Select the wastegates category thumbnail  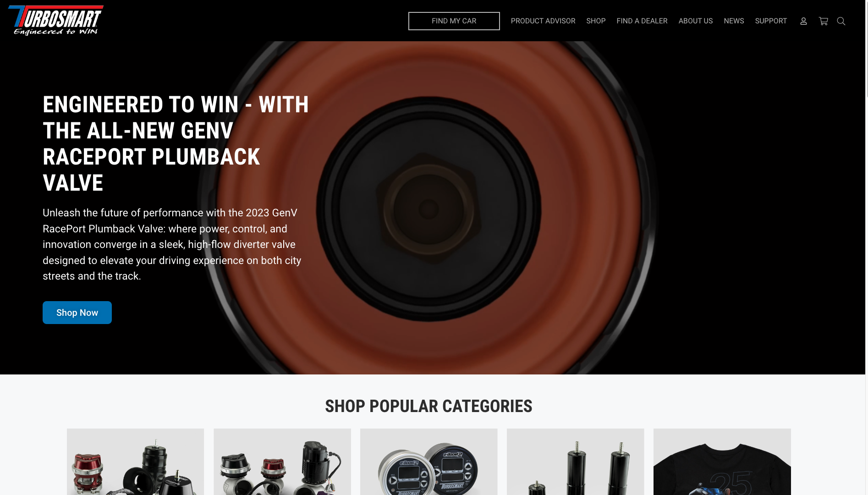282,462
